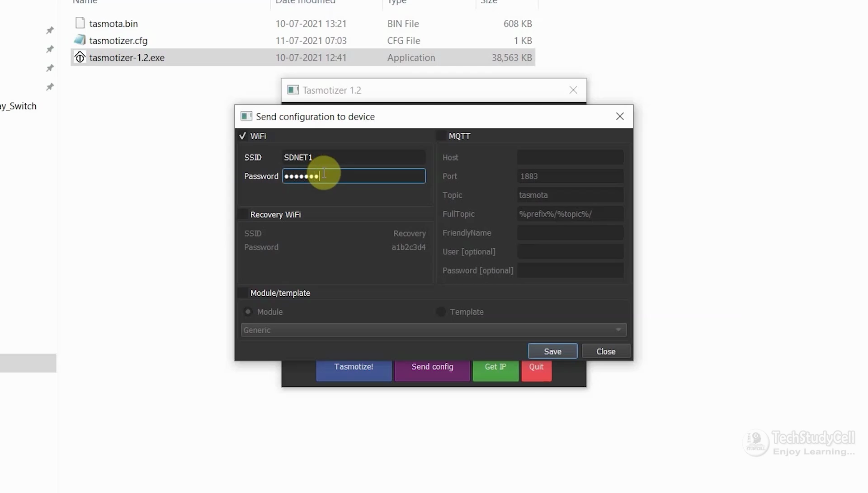Screen dimensions: 868x493
Task: Click the CFG File type cell
Action: 404,41
